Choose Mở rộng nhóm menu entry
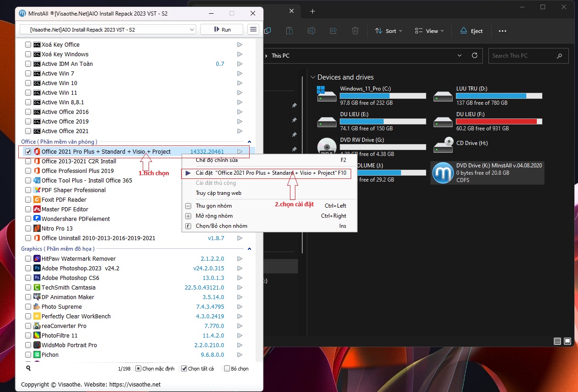The image size is (578, 392). pyautogui.click(x=269, y=216)
